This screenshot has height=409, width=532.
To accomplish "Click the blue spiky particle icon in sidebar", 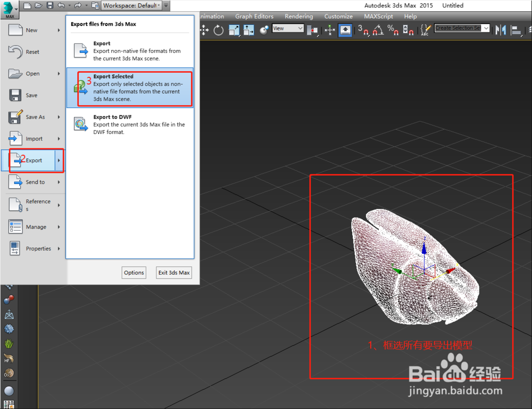I will pos(9,329).
